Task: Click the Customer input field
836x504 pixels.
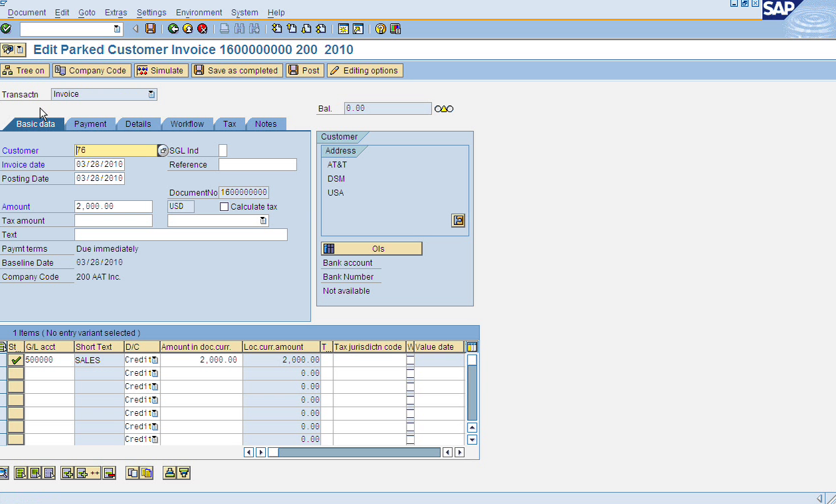Action: click(116, 151)
